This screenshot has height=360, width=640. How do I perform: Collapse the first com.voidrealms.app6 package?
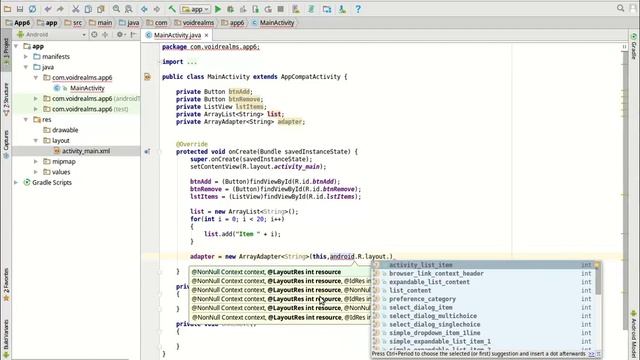click(x=36, y=78)
